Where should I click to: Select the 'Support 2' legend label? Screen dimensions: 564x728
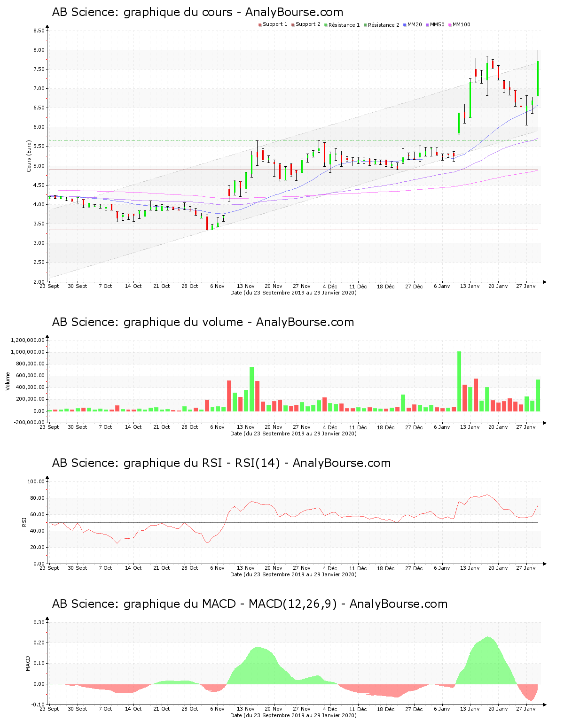pos(308,24)
